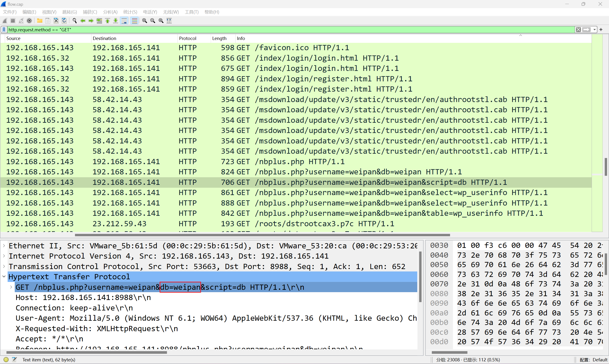Start a new packet capture (shark fin icon)
The image size is (609, 364).
(5, 21)
